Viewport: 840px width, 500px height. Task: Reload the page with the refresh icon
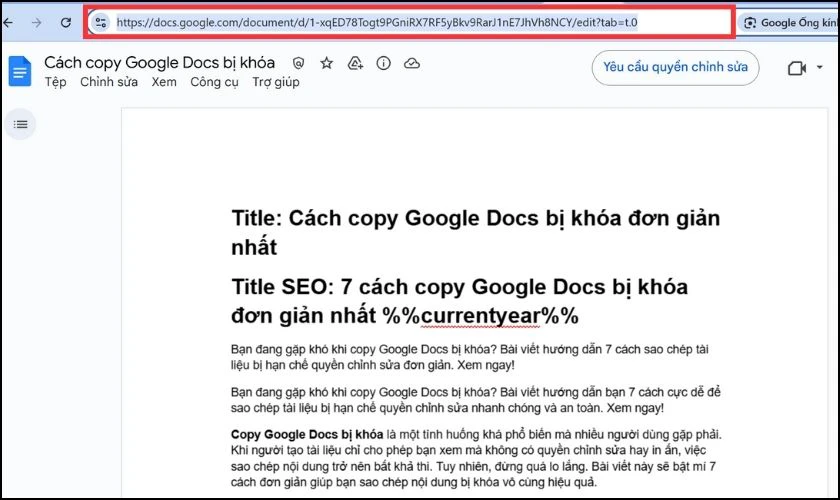click(66, 23)
